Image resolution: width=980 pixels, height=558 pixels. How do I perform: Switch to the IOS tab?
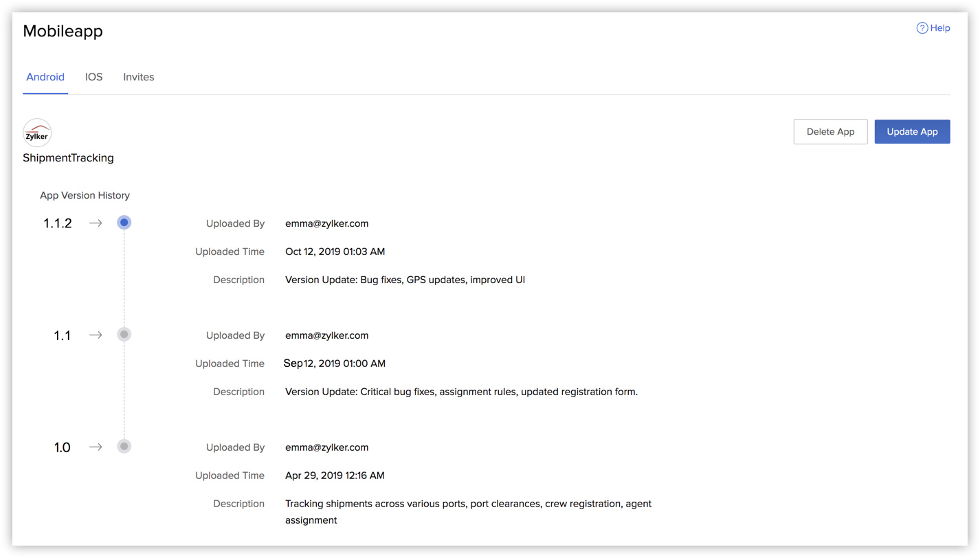coord(94,77)
